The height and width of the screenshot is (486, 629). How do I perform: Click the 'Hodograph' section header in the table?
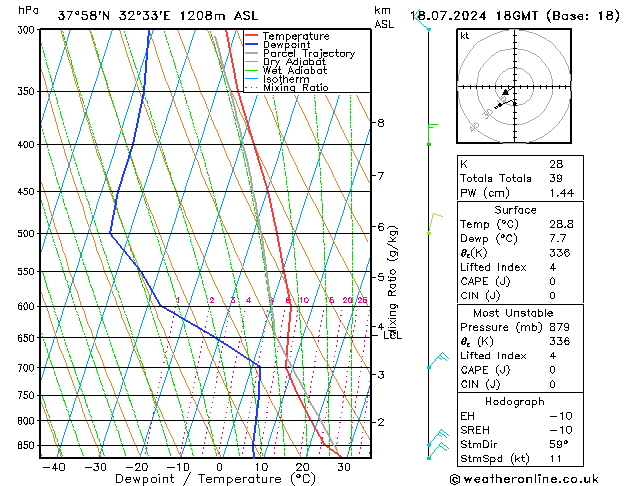515,401
